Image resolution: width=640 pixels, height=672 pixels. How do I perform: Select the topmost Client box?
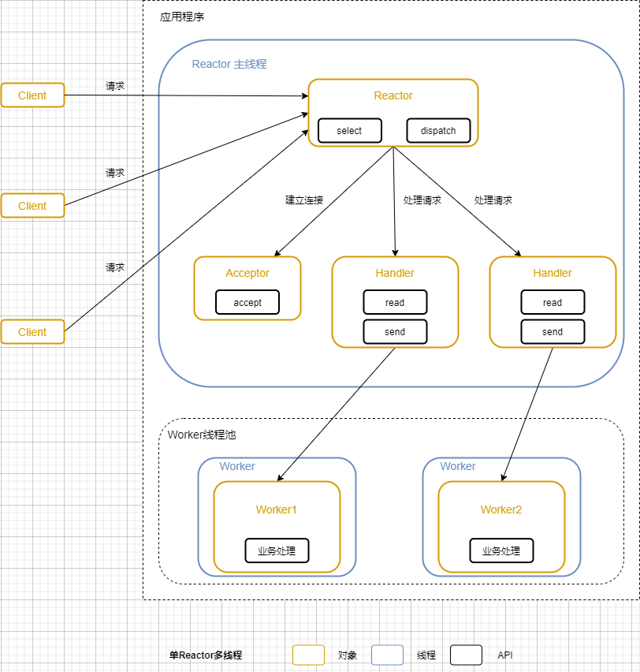click(32, 95)
